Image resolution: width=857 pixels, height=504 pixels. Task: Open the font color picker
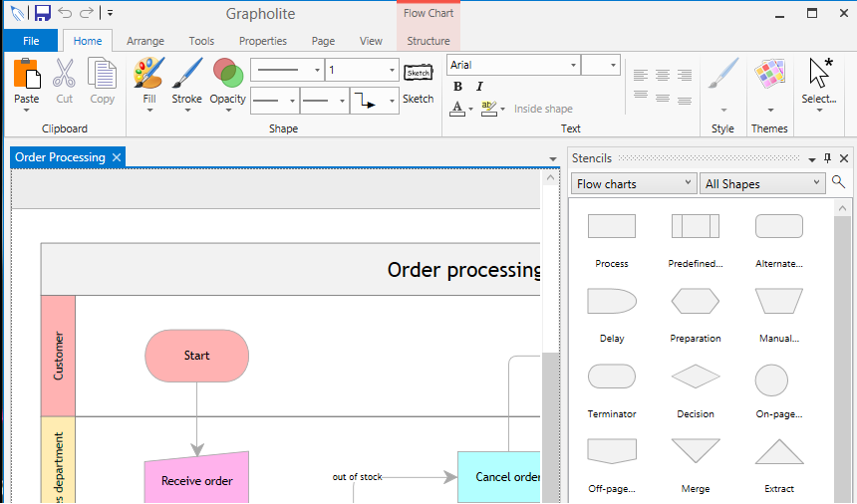tap(457, 109)
